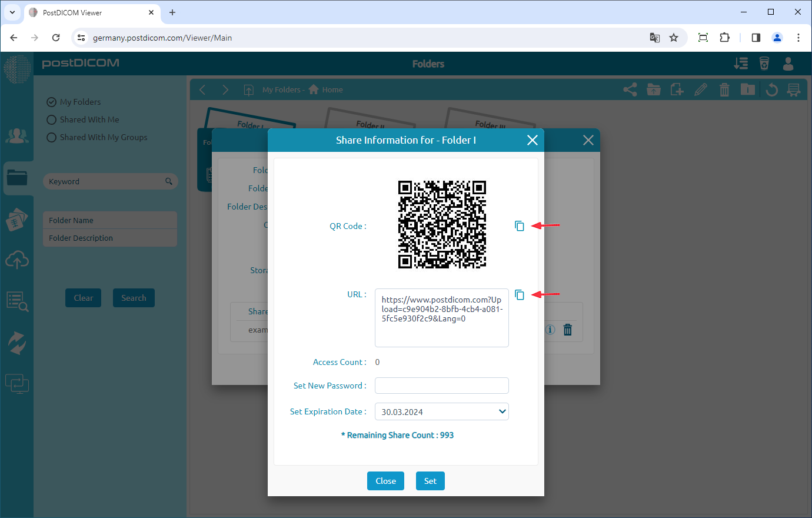Select the Shared With Me option
The height and width of the screenshot is (518, 812).
(52, 119)
